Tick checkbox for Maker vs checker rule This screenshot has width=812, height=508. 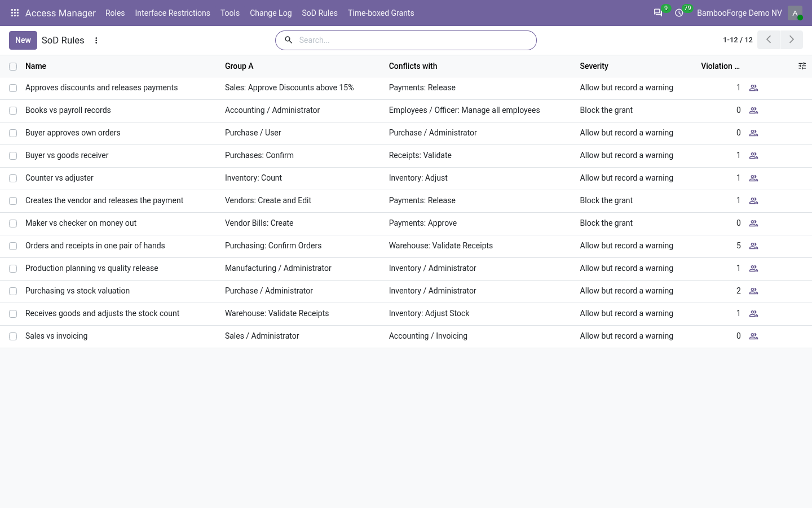[13, 224]
